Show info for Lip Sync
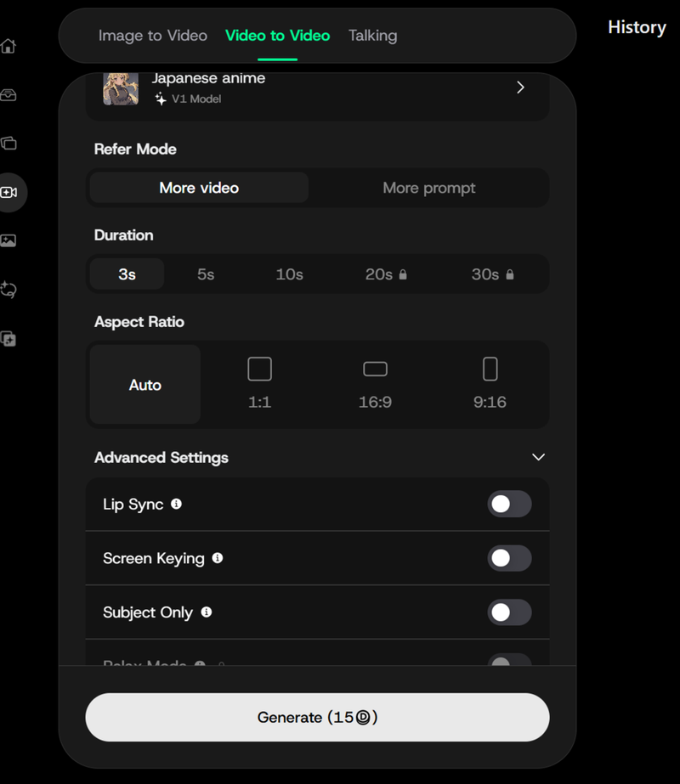Screen dimensions: 680x784 176,504
